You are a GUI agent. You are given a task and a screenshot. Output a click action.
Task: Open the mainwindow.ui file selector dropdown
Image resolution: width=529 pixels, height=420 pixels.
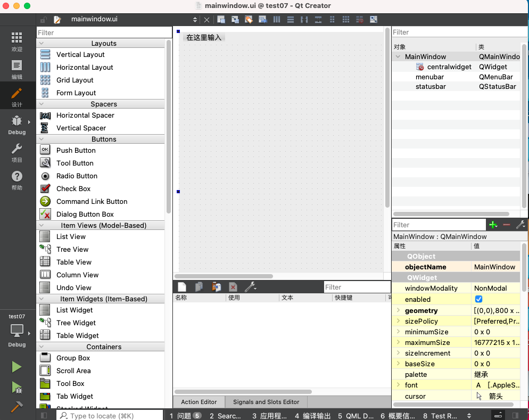(x=194, y=19)
